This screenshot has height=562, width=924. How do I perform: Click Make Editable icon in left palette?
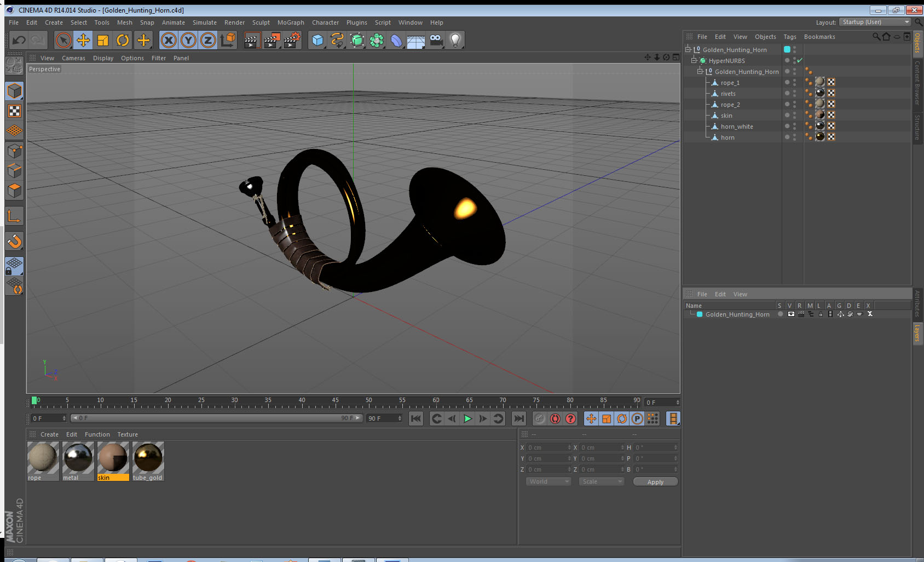point(14,66)
